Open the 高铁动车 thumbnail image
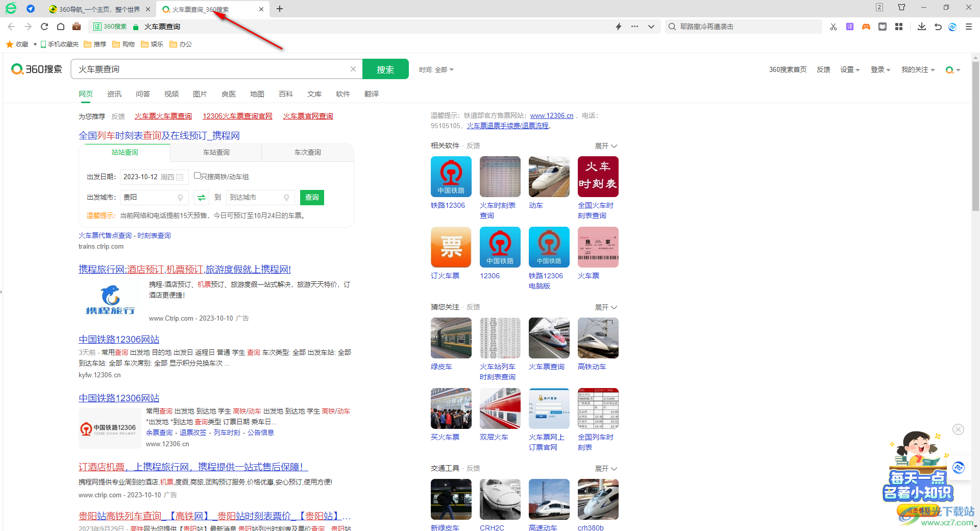Image resolution: width=980 pixels, height=531 pixels. [x=598, y=338]
